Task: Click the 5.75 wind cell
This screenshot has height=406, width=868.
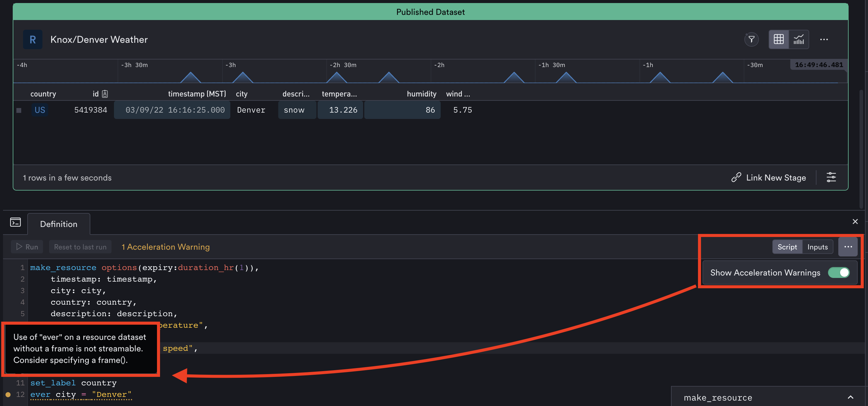Action: click(x=462, y=110)
